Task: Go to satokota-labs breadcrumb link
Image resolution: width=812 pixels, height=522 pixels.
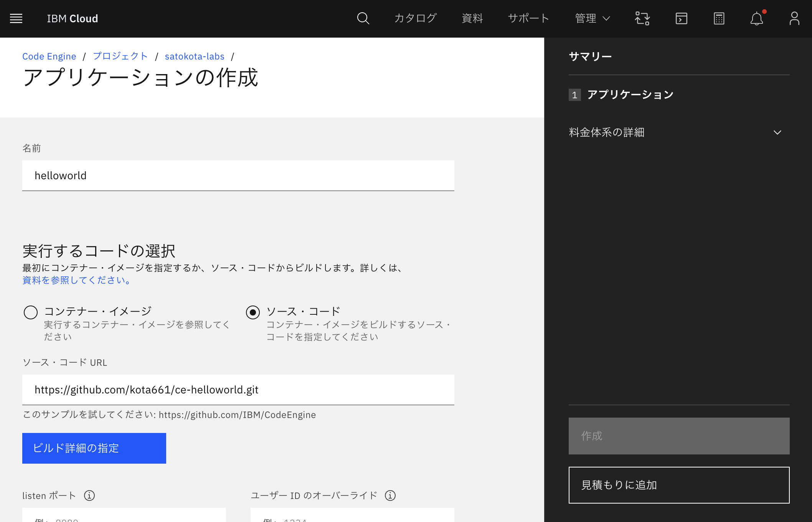Action: point(195,56)
